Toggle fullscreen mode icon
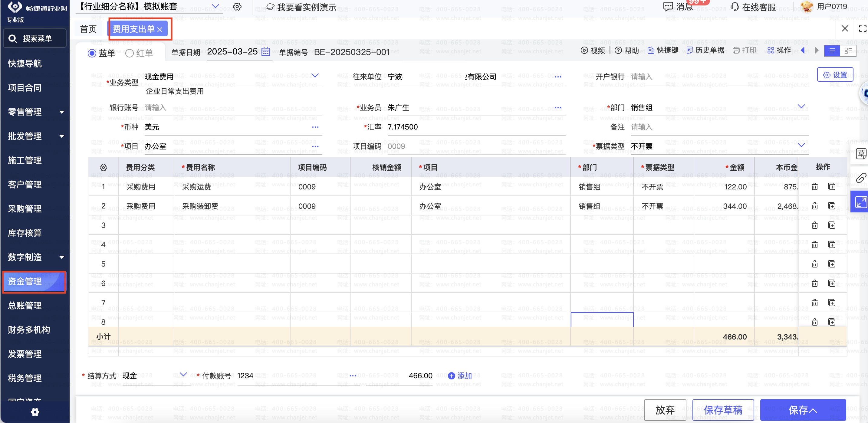The width and height of the screenshot is (868, 423). click(863, 29)
